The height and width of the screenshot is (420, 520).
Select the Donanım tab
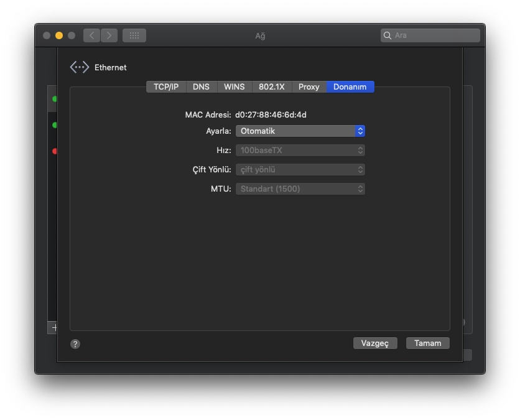point(350,87)
